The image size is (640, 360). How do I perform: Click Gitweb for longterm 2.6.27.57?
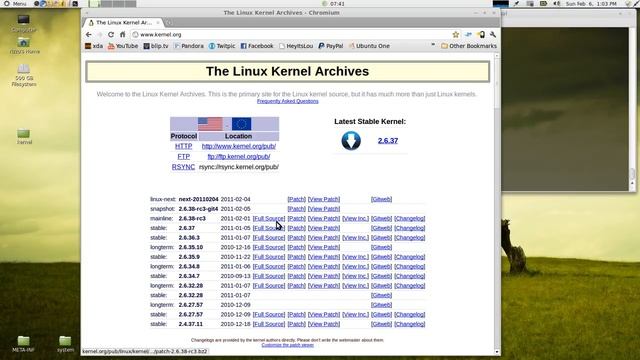coord(381,305)
